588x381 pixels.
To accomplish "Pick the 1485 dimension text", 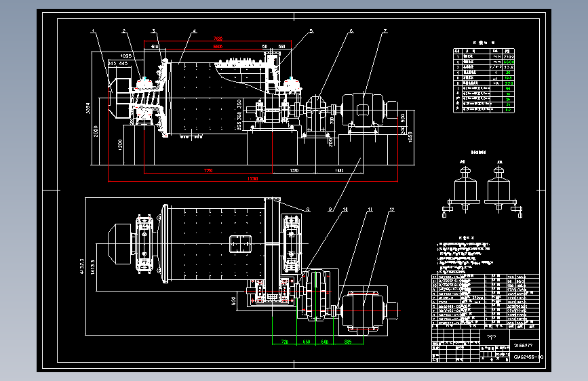I will [x=339, y=171].
